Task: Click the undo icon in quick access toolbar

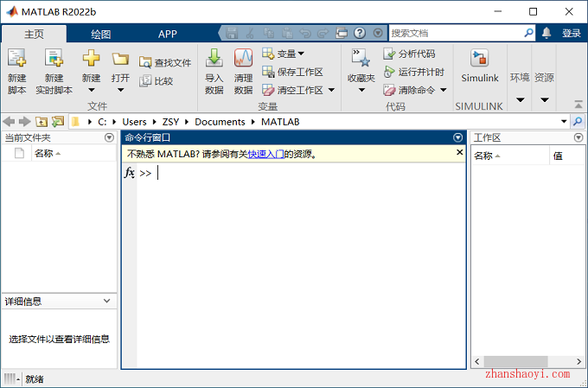Action: tap(305, 33)
